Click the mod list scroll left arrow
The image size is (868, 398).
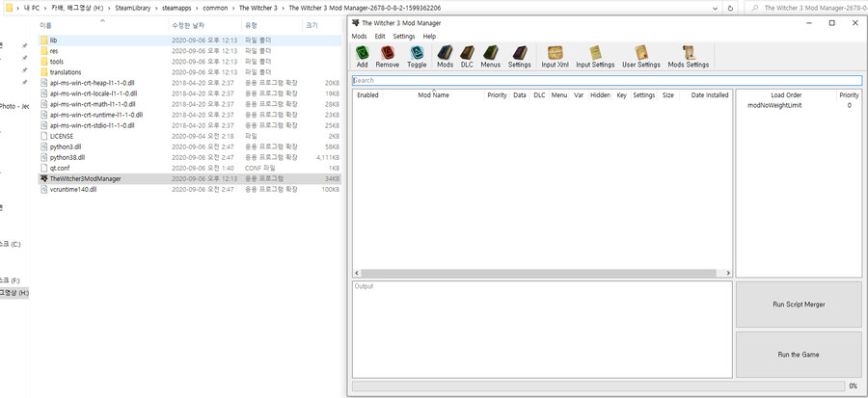point(357,273)
